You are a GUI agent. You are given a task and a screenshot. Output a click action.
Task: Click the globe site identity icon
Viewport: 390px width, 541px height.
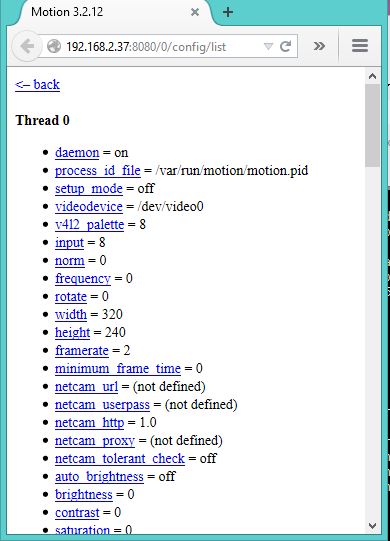[x=54, y=46]
